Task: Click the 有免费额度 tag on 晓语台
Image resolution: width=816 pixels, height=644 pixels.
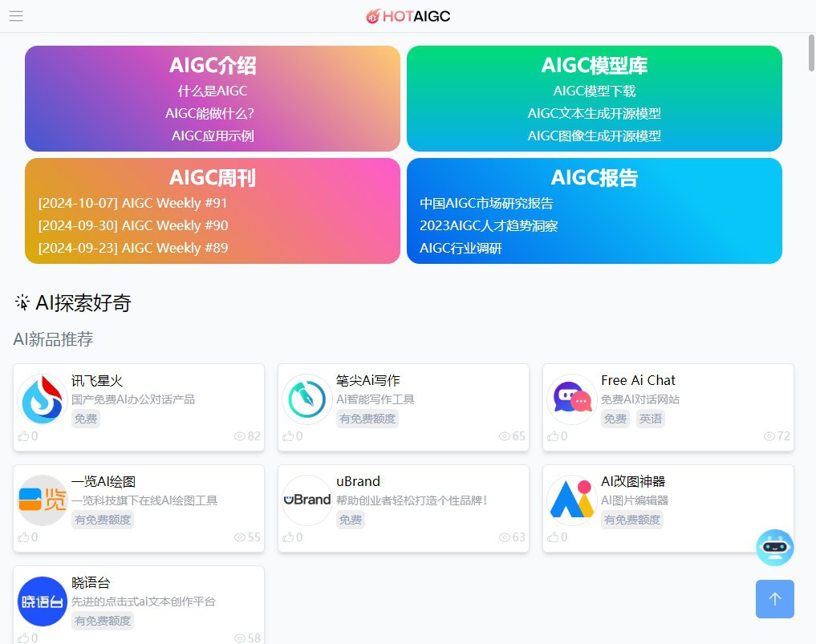Action: [x=103, y=621]
